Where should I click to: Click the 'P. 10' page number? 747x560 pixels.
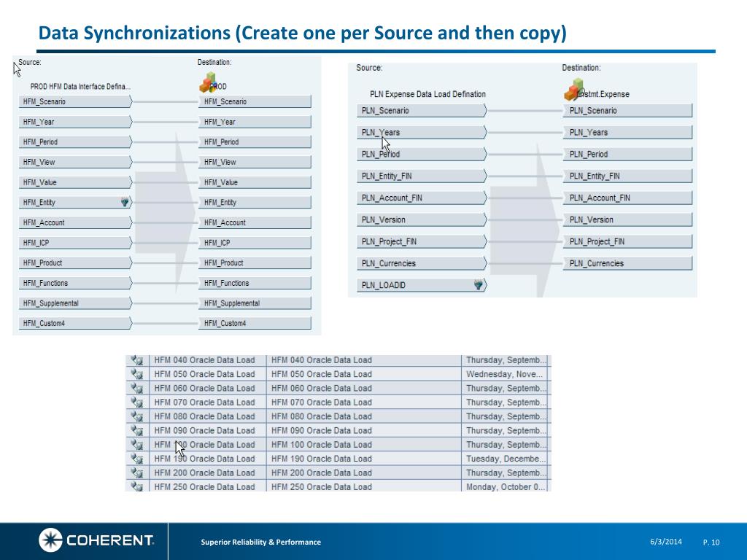(711, 542)
